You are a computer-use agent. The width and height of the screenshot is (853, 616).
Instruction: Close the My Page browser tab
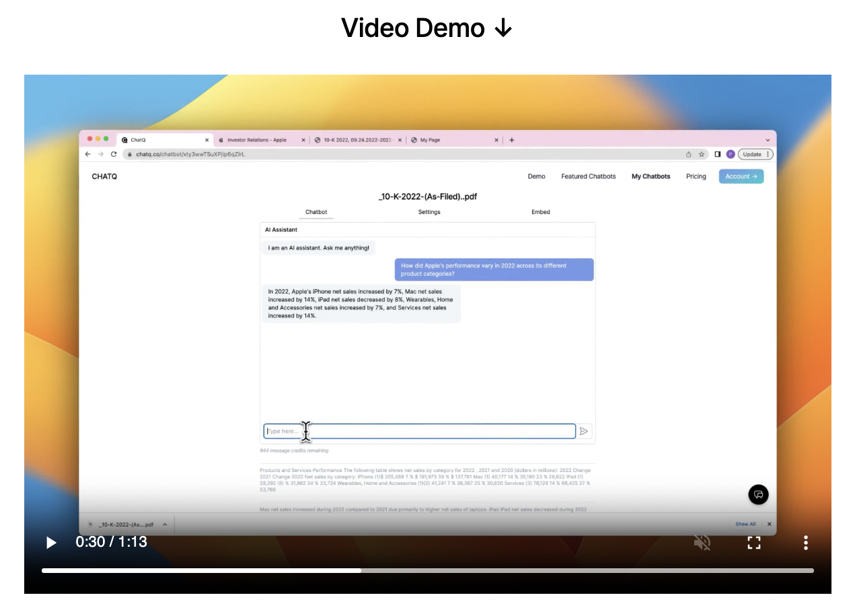497,140
